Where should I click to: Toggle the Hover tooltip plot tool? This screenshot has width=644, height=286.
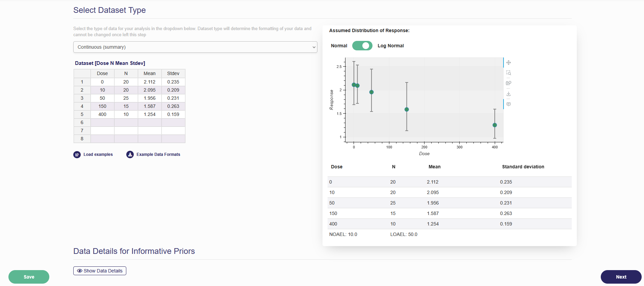[508, 104]
